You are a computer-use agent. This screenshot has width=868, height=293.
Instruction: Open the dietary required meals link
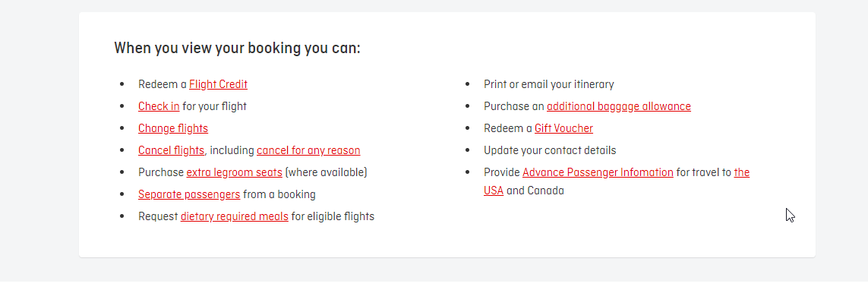coord(234,216)
